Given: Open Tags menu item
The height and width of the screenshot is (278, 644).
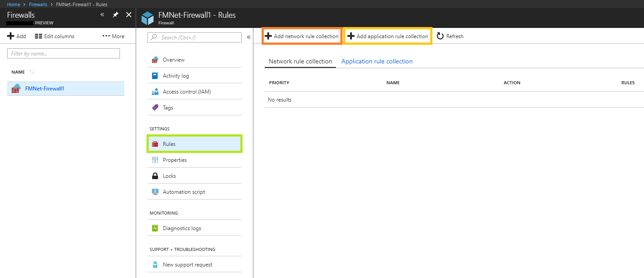Looking at the screenshot, I should click(x=195, y=108).
